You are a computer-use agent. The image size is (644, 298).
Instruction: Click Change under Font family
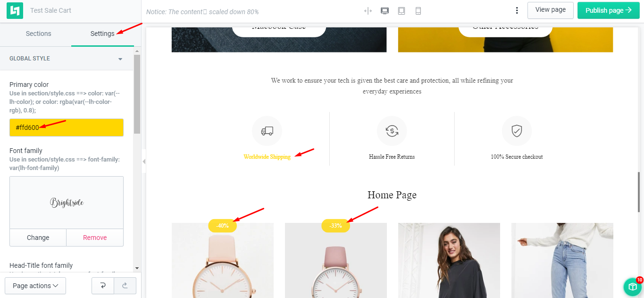point(38,238)
